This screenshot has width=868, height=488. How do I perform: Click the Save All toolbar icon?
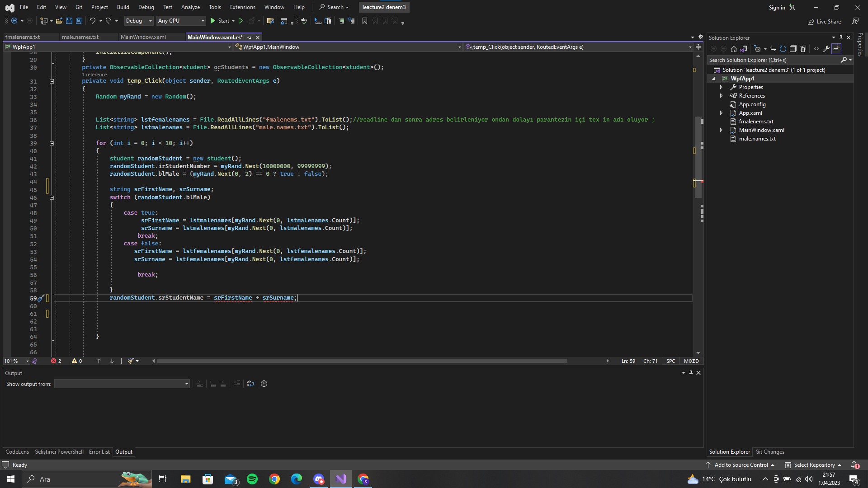coord(79,21)
